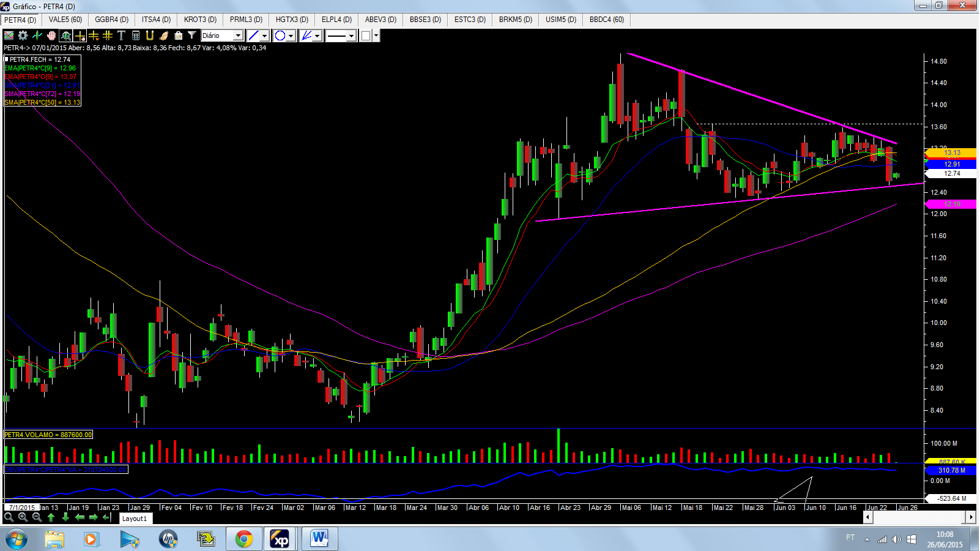Toggle the magnet snap tool
Screen dimensions: 980x551
150,36
